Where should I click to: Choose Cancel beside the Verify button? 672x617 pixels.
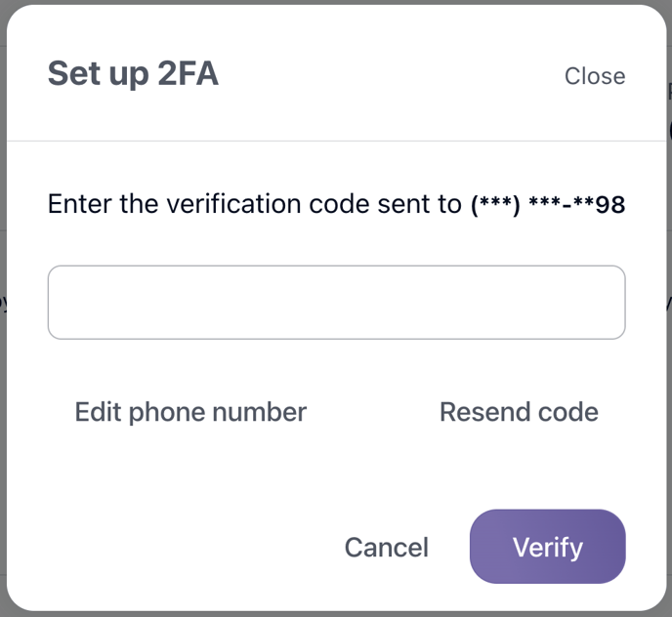point(386,548)
